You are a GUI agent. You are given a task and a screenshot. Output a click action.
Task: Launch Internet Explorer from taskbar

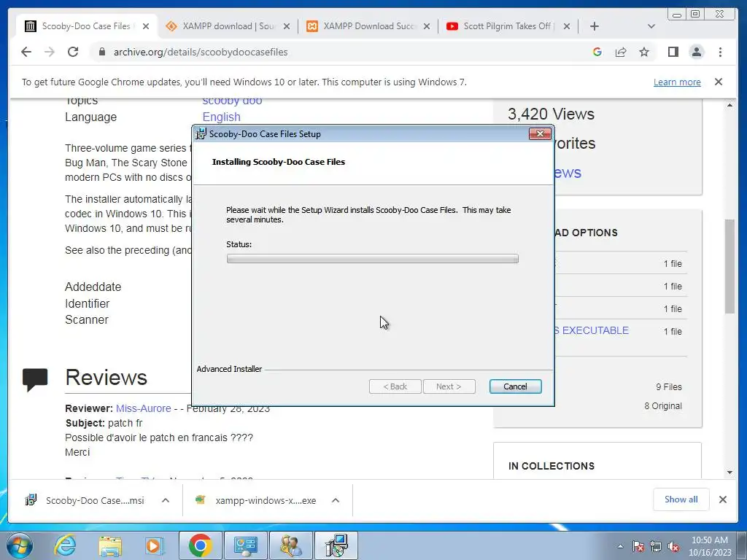65,545
